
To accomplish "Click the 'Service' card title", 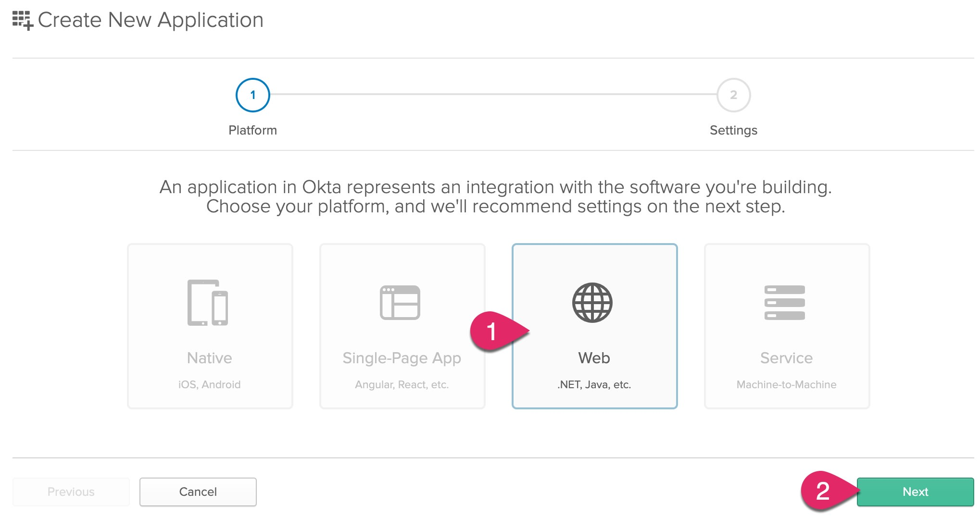I will [787, 358].
